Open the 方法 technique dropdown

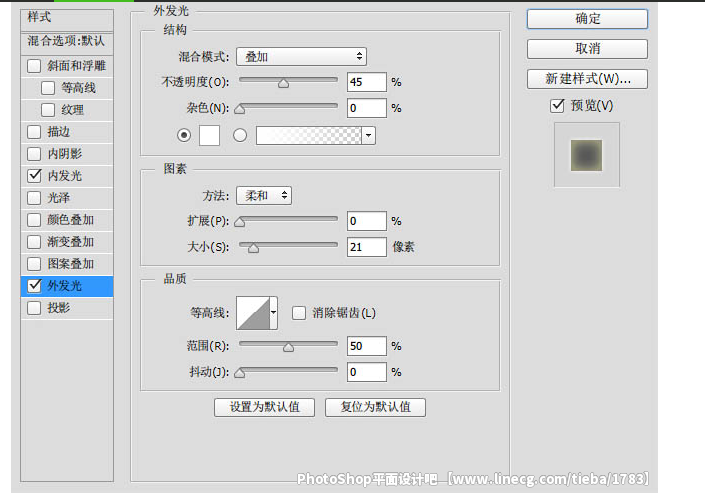click(x=264, y=195)
